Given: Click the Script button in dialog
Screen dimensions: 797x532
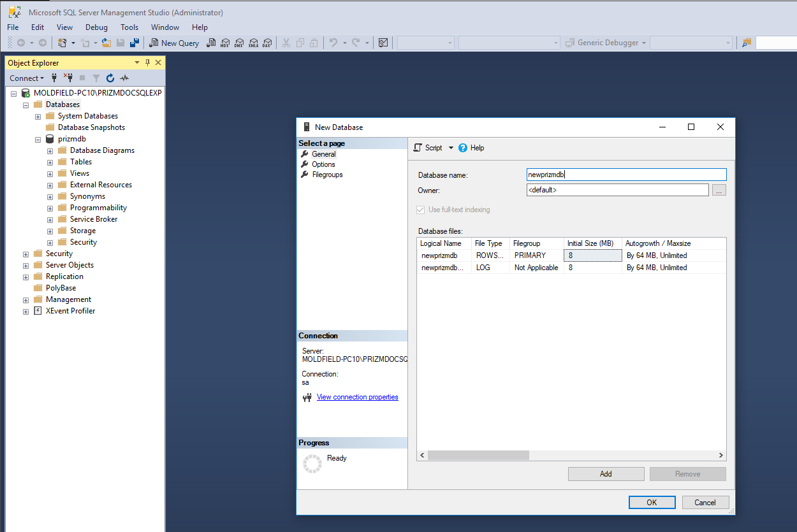Looking at the screenshot, I should [x=428, y=148].
